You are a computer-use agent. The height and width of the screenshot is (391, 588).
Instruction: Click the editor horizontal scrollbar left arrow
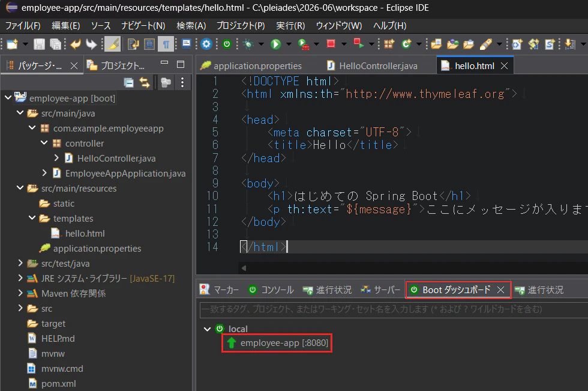point(244,268)
